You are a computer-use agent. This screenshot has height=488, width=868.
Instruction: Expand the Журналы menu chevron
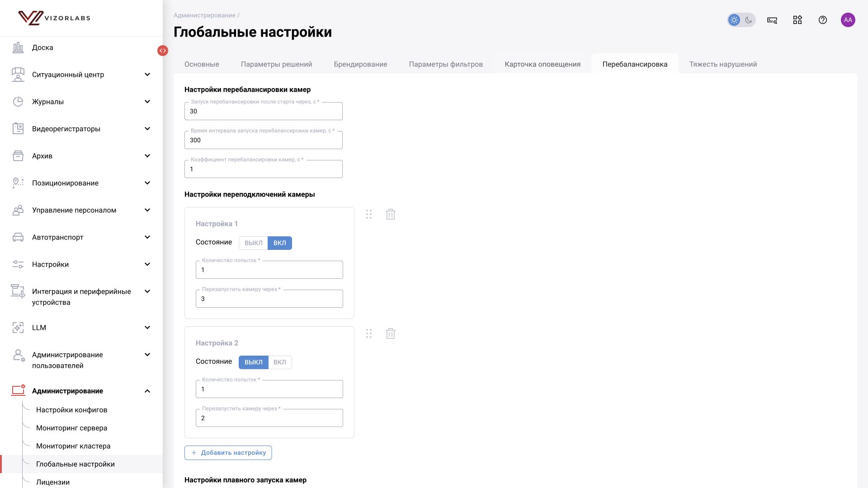(x=147, y=102)
